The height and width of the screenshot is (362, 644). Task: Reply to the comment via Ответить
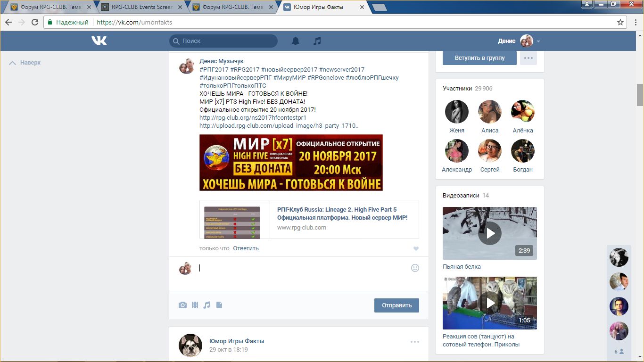pos(246,248)
